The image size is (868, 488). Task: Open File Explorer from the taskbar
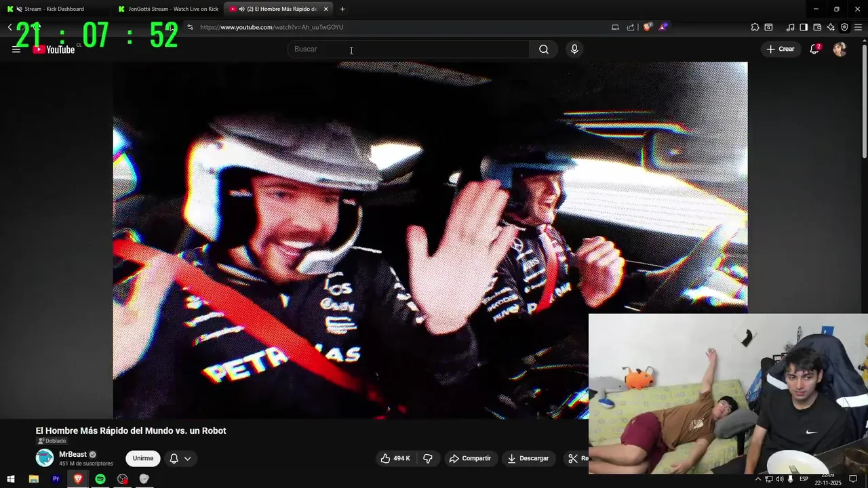click(33, 479)
